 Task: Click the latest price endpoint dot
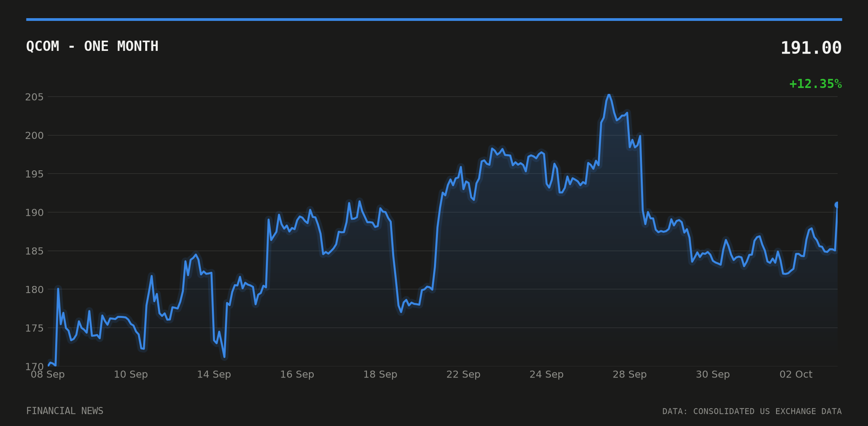click(837, 205)
